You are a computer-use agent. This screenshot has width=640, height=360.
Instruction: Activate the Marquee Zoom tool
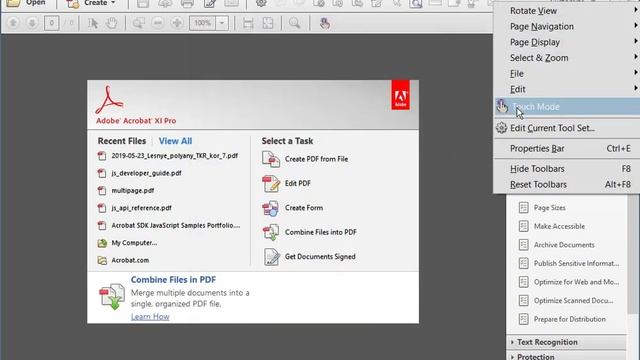[138, 23]
